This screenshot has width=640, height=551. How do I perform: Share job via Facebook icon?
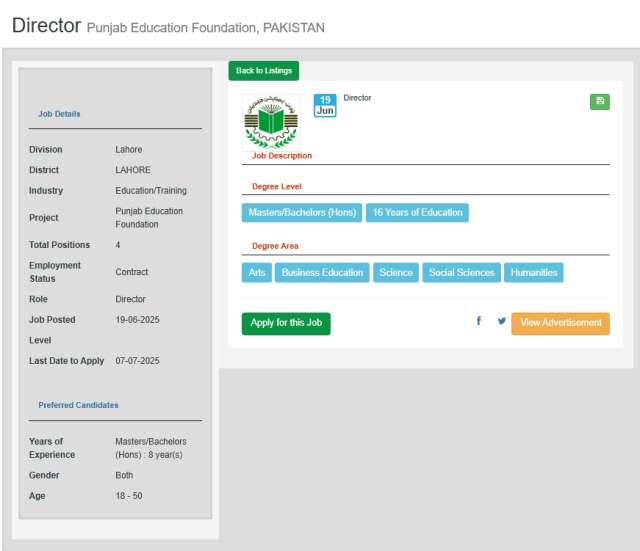[x=478, y=322]
